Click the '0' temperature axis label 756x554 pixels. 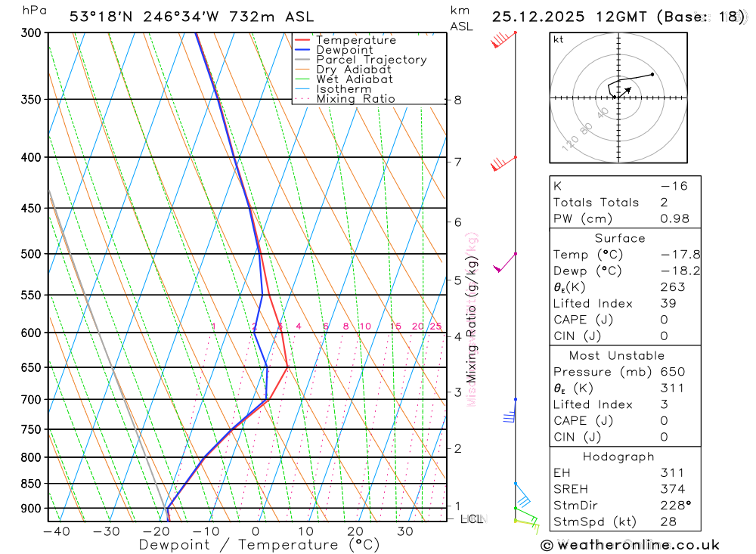click(x=256, y=531)
